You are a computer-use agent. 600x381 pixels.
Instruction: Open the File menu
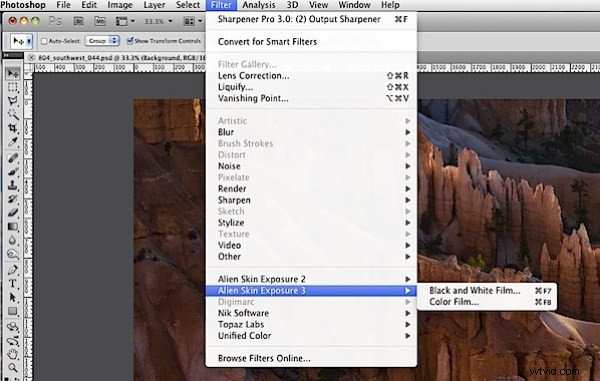click(x=63, y=5)
